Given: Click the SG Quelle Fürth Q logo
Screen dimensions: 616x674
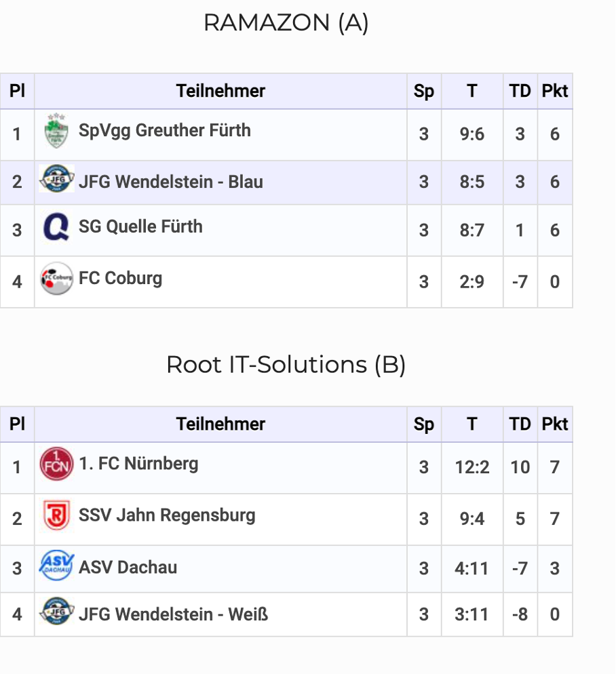Looking at the screenshot, I should tap(56, 227).
